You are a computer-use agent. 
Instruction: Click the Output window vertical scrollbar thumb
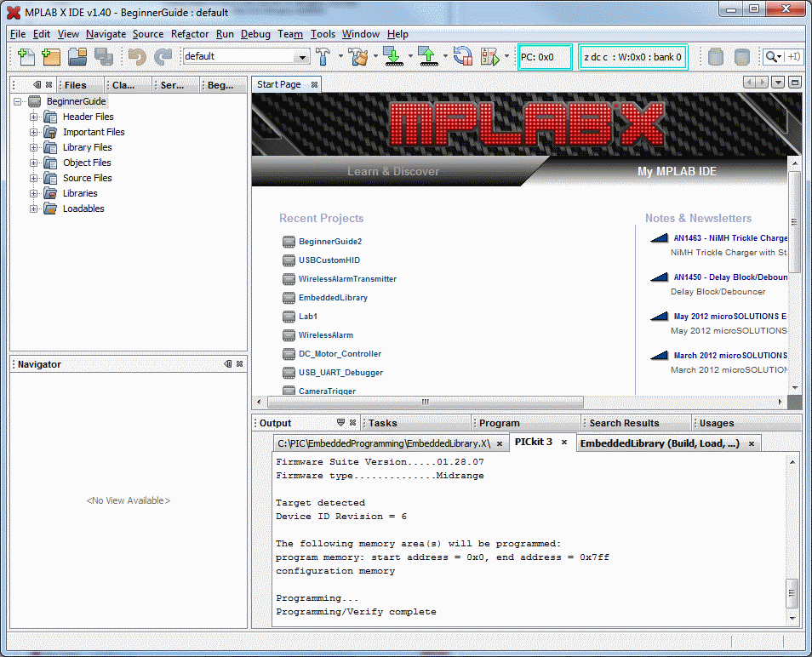[792, 593]
